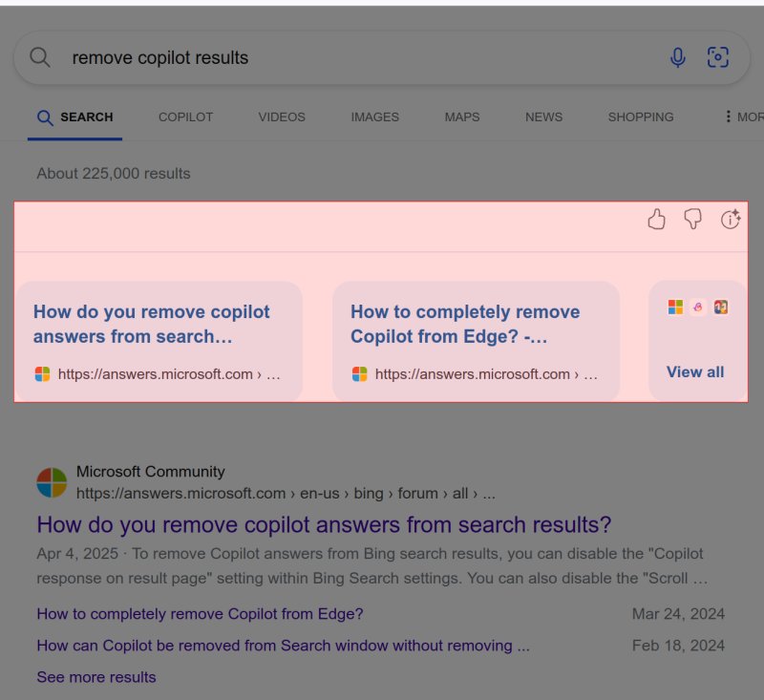
Task: Open 'How do you remove copilot answers' result title
Action: tap(324, 524)
